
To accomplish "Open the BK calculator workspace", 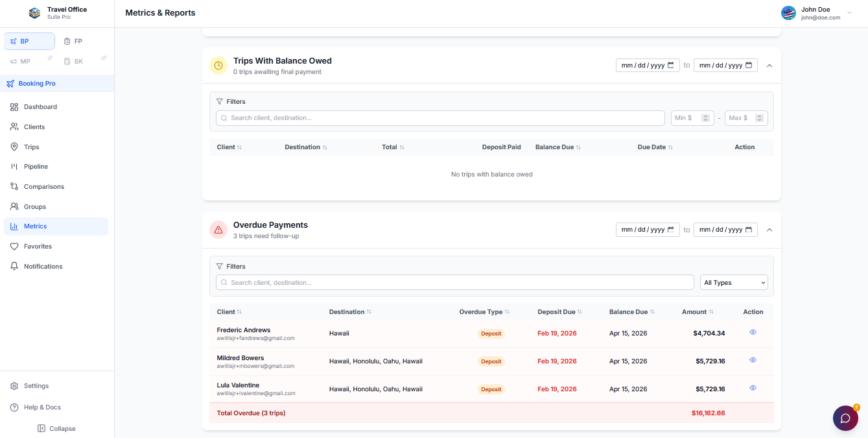I will coord(73,61).
